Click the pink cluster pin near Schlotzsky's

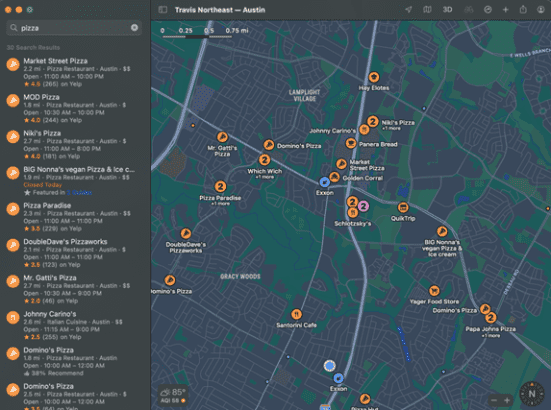pyautogui.click(x=364, y=206)
